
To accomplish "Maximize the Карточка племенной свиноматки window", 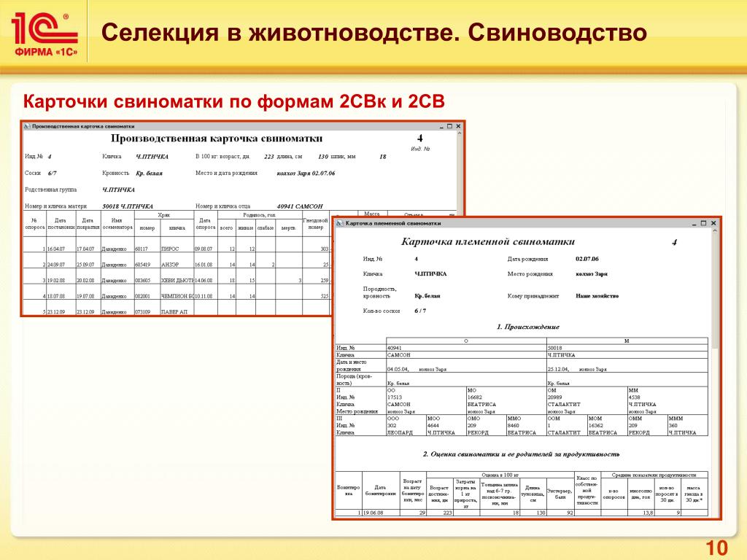I will click(x=704, y=223).
